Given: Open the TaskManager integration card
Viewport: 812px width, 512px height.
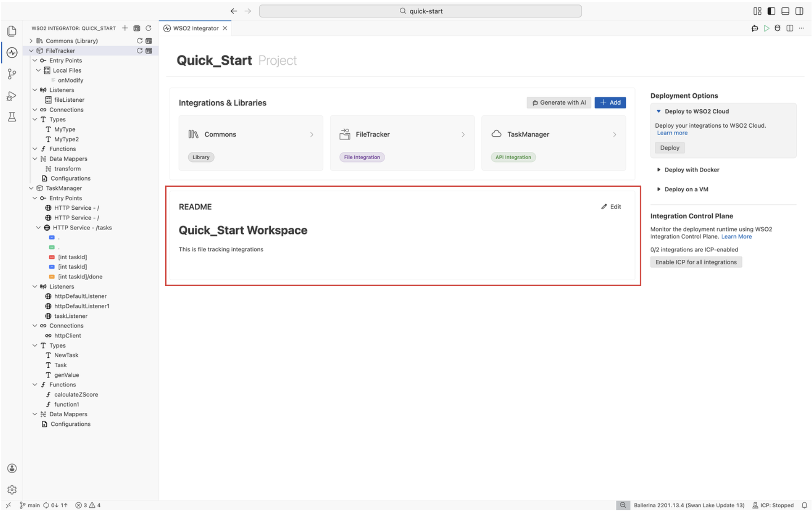Looking at the screenshot, I should coord(554,143).
